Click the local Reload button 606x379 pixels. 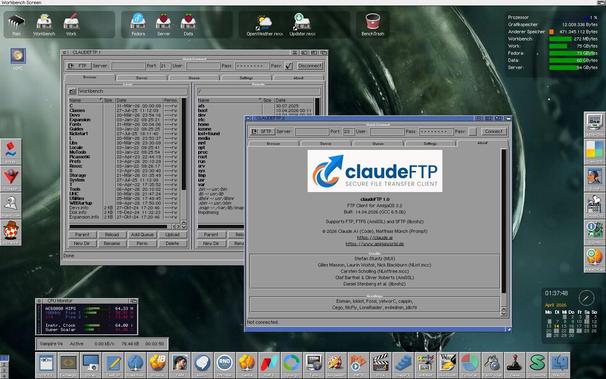112,235
